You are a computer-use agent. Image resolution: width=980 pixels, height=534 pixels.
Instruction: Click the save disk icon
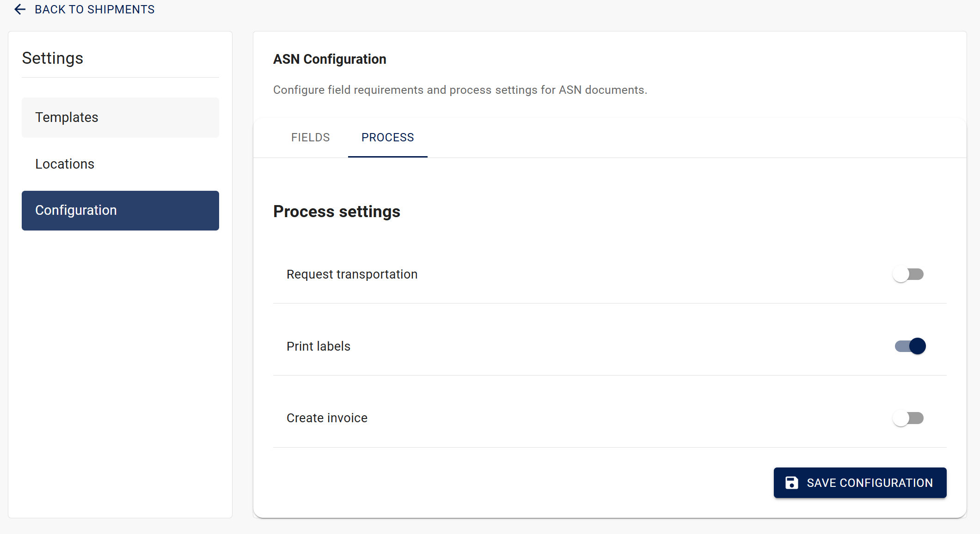(791, 483)
